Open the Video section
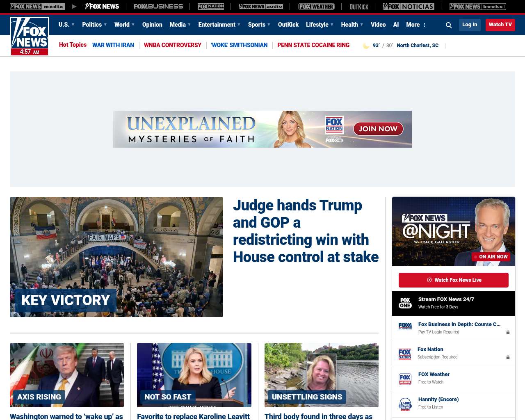The image size is (525, 420). (378, 25)
